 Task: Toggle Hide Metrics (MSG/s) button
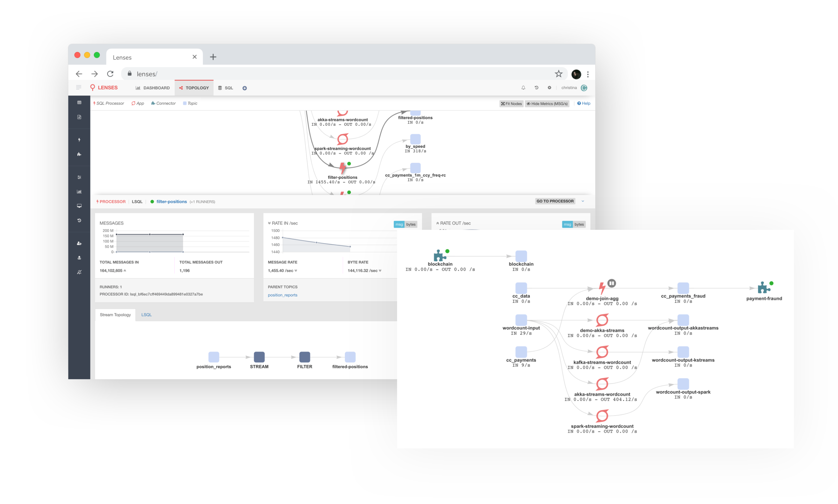[547, 104]
